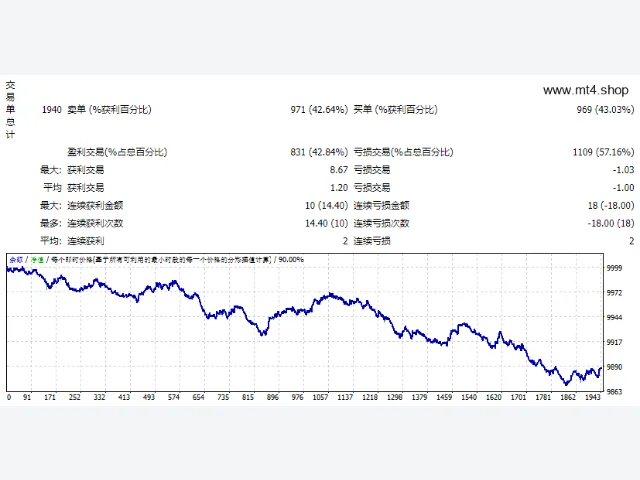The height and width of the screenshot is (480, 640).
Task: Select the "卖单 (%获利百分比)" label
Action: click(109, 110)
